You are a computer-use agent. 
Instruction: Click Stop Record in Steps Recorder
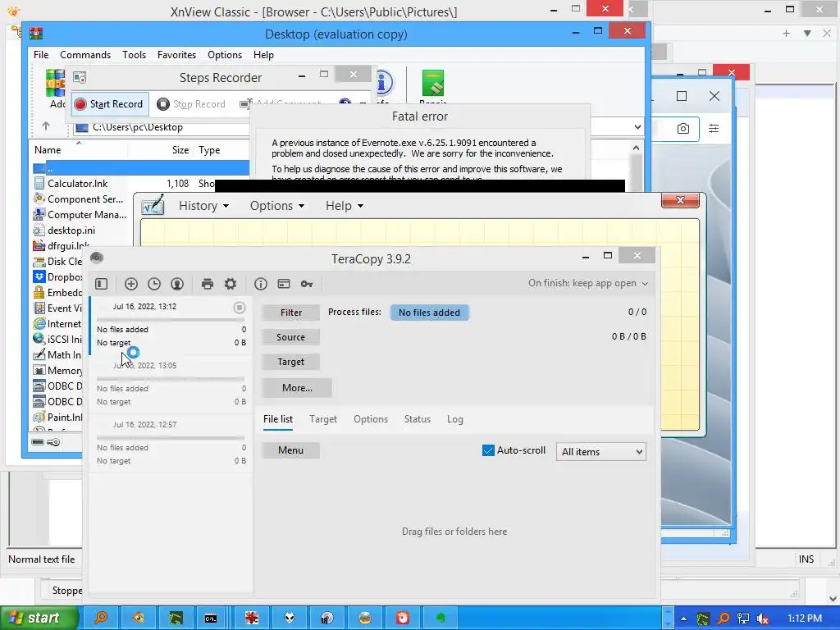coord(191,104)
